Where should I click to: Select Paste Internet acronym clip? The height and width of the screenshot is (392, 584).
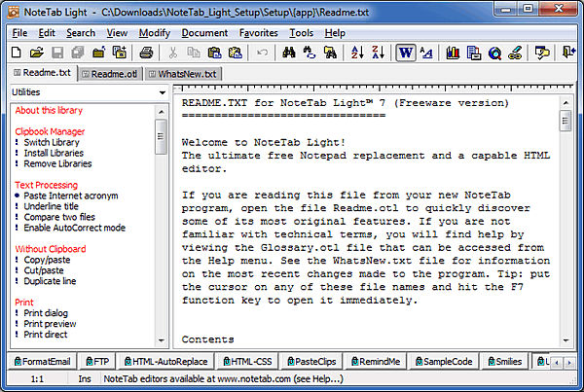[x=71, y=196]
